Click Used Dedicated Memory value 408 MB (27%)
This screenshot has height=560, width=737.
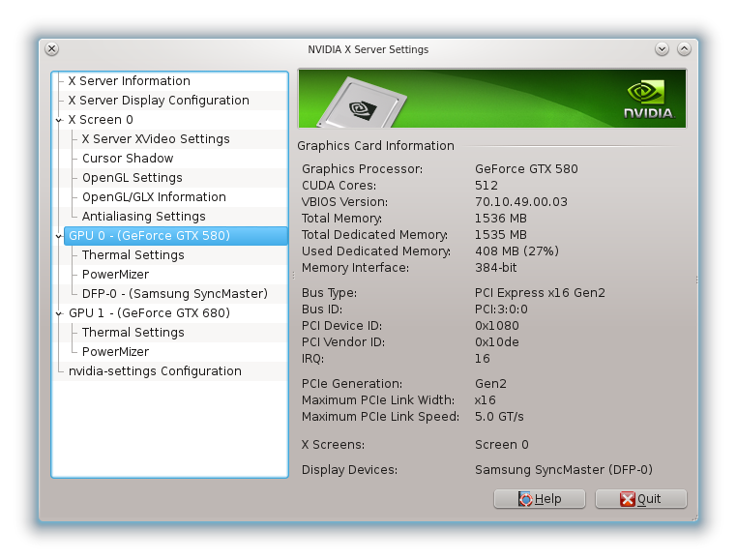(517, 251)
